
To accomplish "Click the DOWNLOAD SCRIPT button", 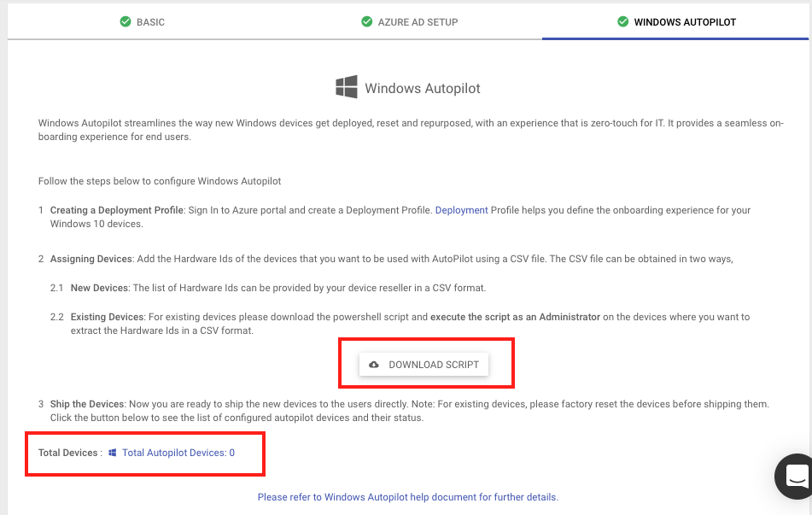I will point(424,365).
